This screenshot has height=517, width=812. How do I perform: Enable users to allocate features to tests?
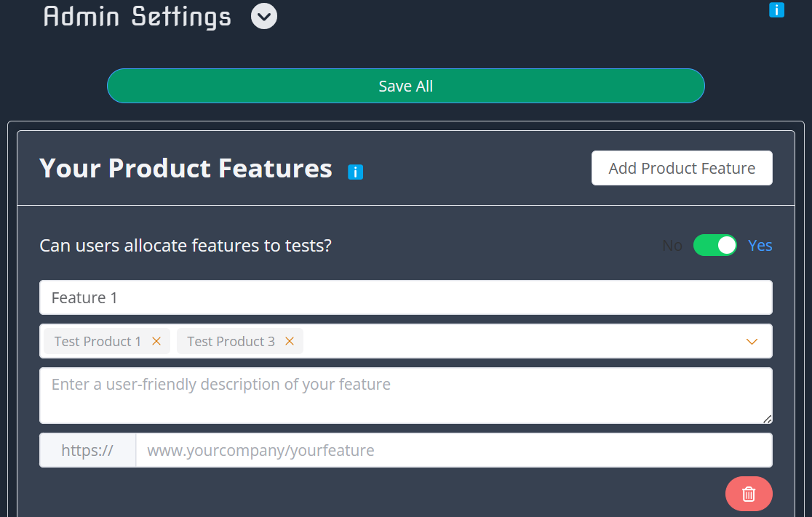pos(715,245)
